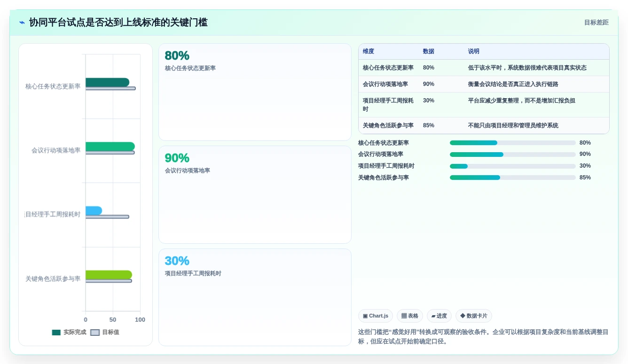Click the green 会议行动项落地率 chart bar
This screenshot has width=628, height=364.
pos(110,147)
